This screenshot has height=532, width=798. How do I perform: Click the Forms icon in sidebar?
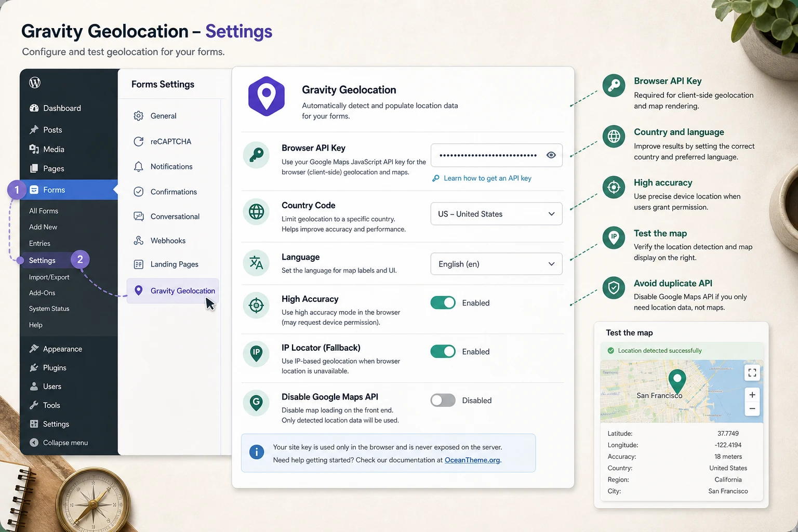coord(34,190)
